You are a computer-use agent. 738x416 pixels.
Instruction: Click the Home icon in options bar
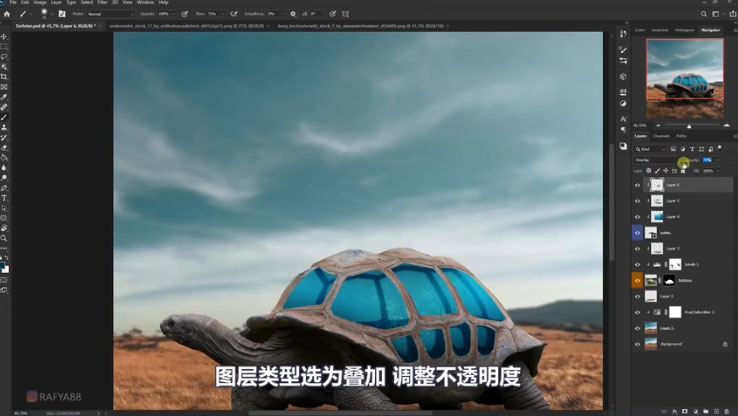7,14
